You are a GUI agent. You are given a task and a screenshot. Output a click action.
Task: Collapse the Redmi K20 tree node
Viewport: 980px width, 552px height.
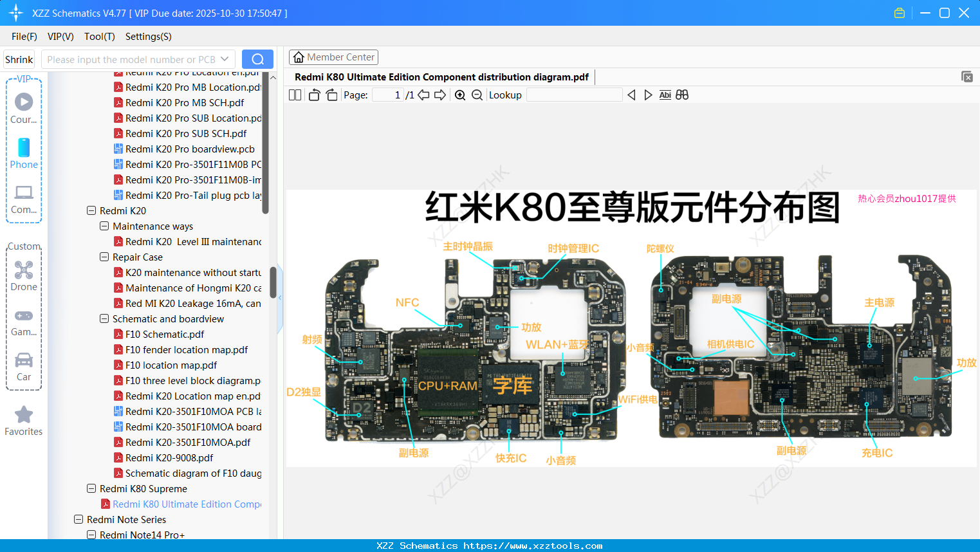91,210
